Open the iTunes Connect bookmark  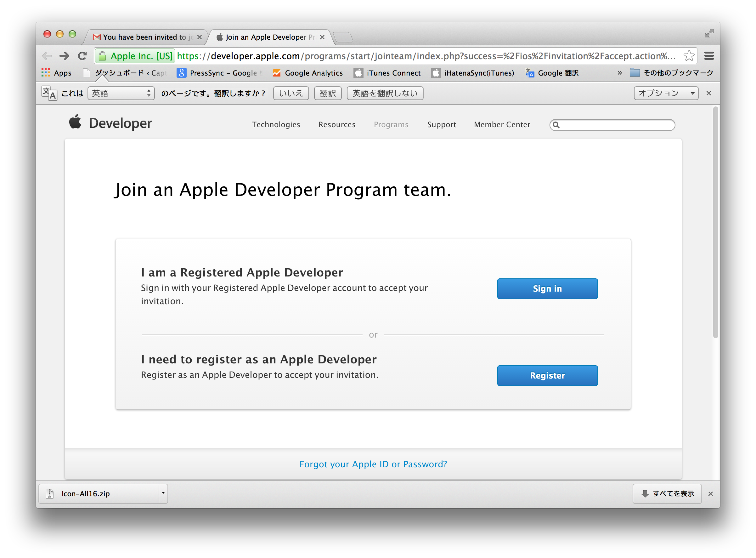pyautogui.click(x=387, y=73)
